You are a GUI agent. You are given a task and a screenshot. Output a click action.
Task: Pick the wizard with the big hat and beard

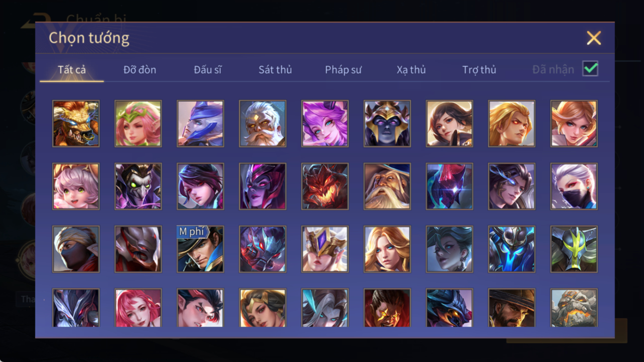coord(387,186)
